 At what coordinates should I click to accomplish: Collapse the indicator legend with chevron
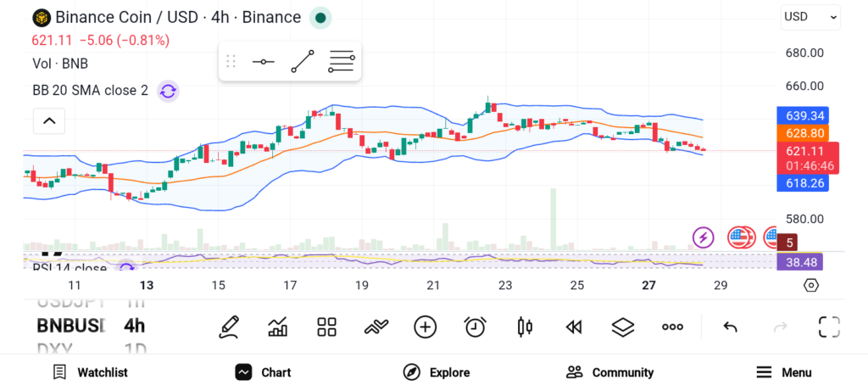click(x=49, y=121)
